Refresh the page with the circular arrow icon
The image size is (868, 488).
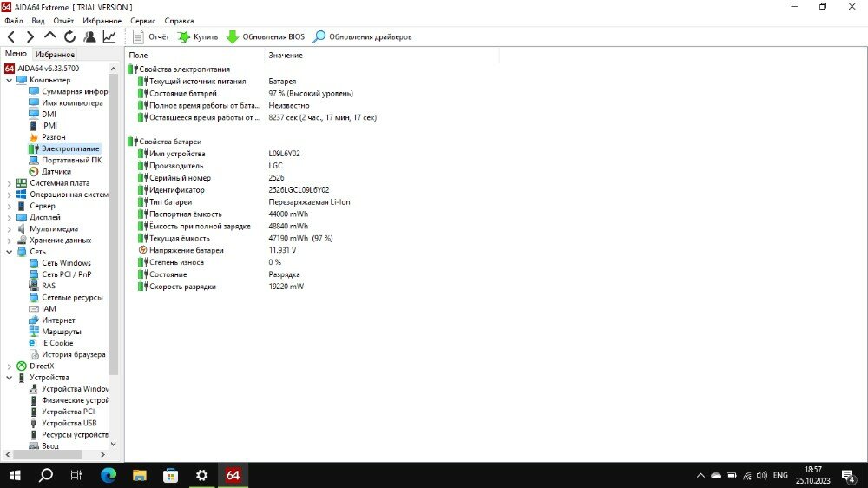click(x=69, y=37)
